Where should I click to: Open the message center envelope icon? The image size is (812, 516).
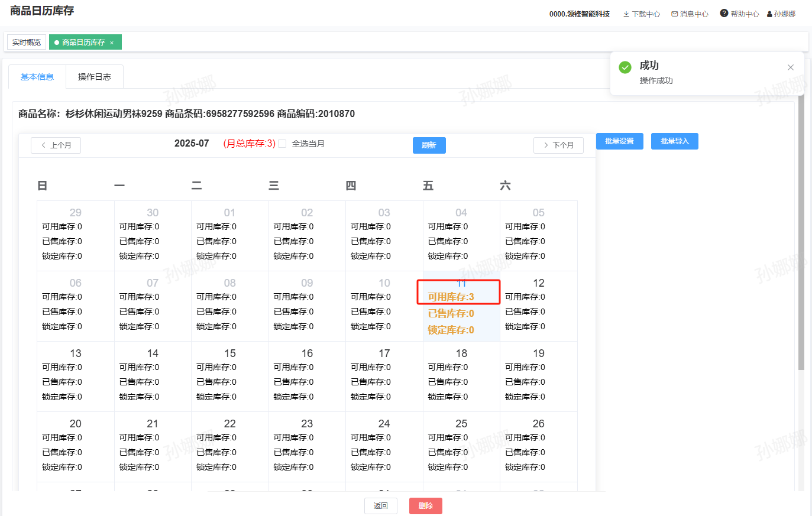pos(674,14)
